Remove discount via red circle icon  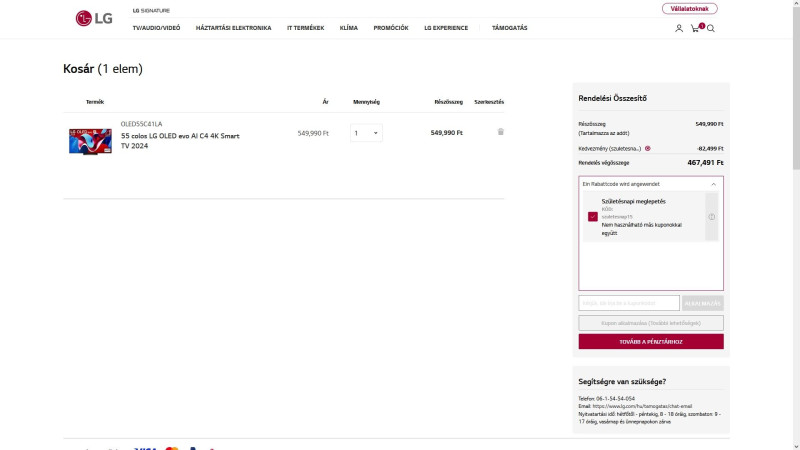tap(647, 148)
